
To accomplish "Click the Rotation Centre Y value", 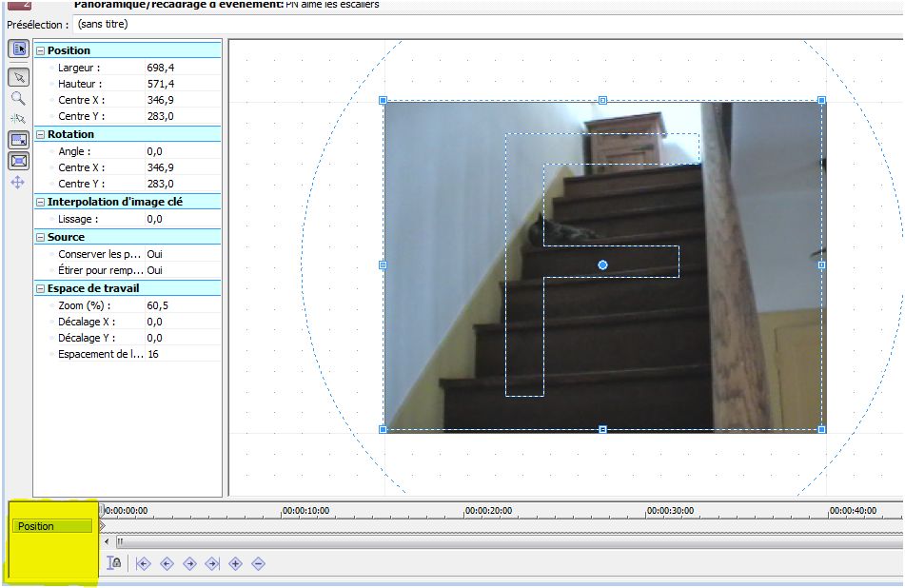I will (x=161, y=184).
